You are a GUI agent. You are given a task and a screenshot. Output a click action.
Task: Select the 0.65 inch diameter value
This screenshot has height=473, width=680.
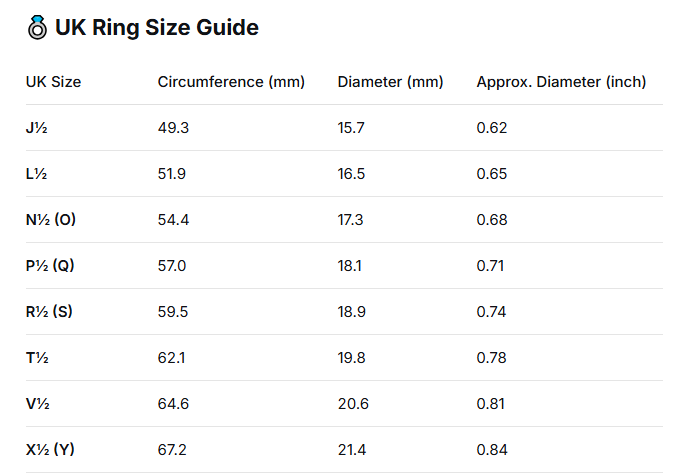[492, 174]
